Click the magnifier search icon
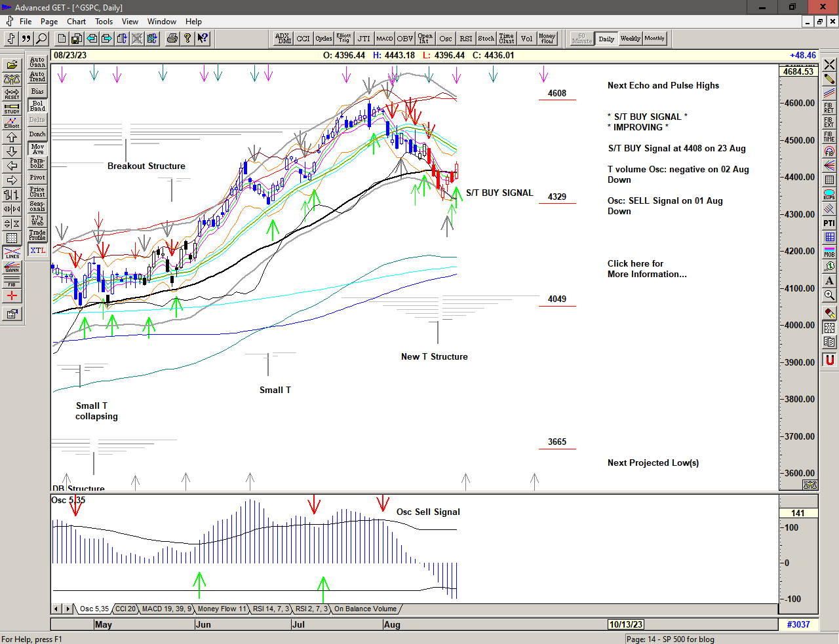This screenshot has width=839, height=644. point(41,39)
